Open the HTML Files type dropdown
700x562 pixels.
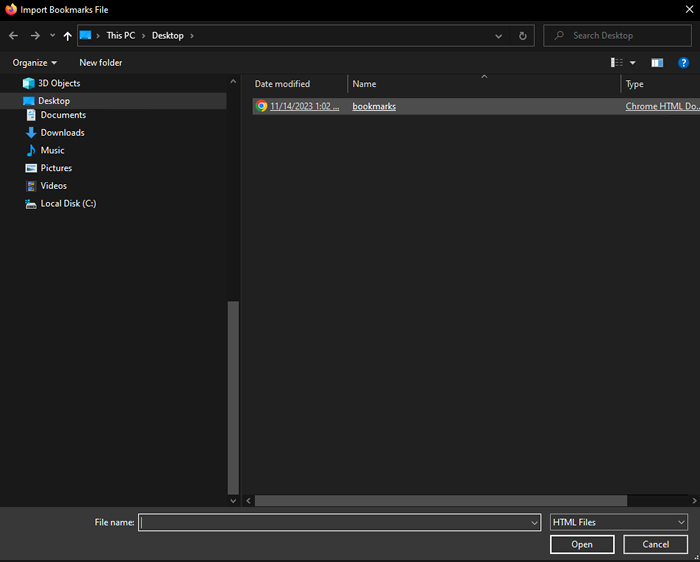click(x=618, y=522)
